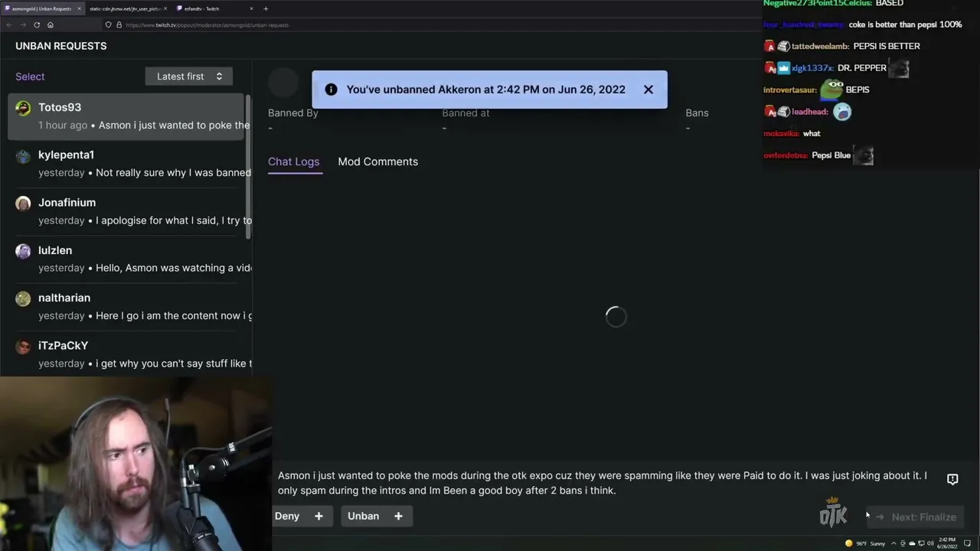Click the Banned at label
Image resolution: width=980 pixels, height=551 pixels.
point(465,112)
